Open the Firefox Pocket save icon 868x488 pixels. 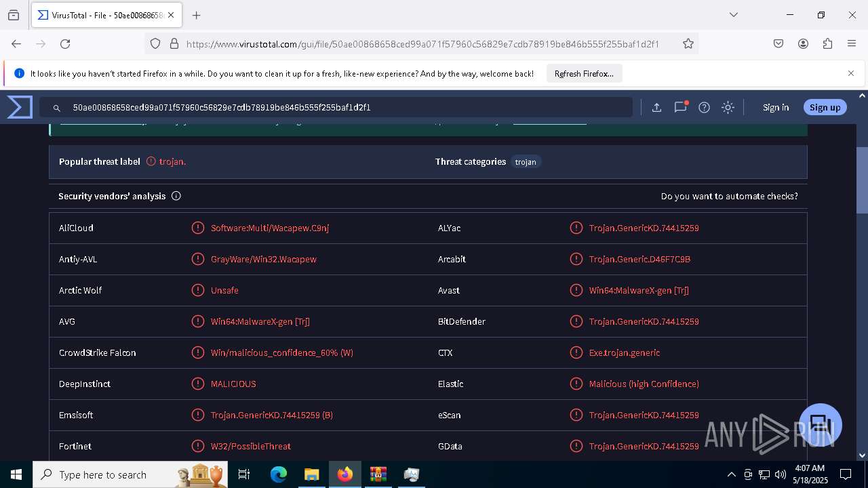pos(778,43)
